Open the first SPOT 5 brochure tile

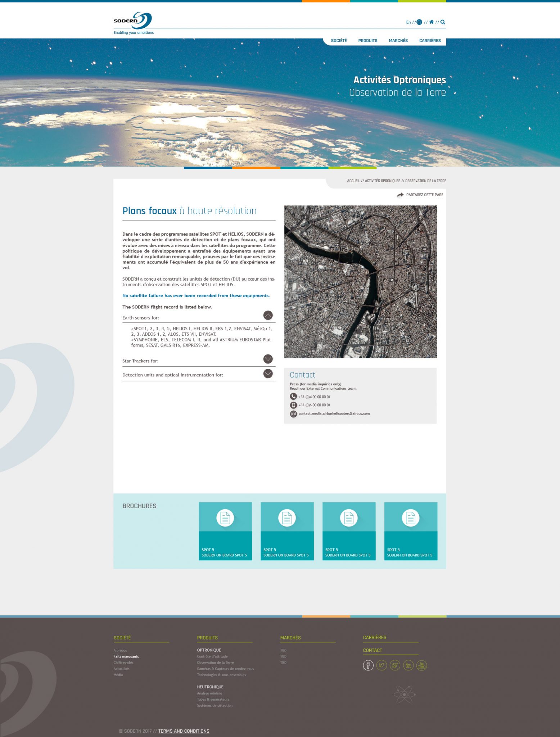(225, 531)
